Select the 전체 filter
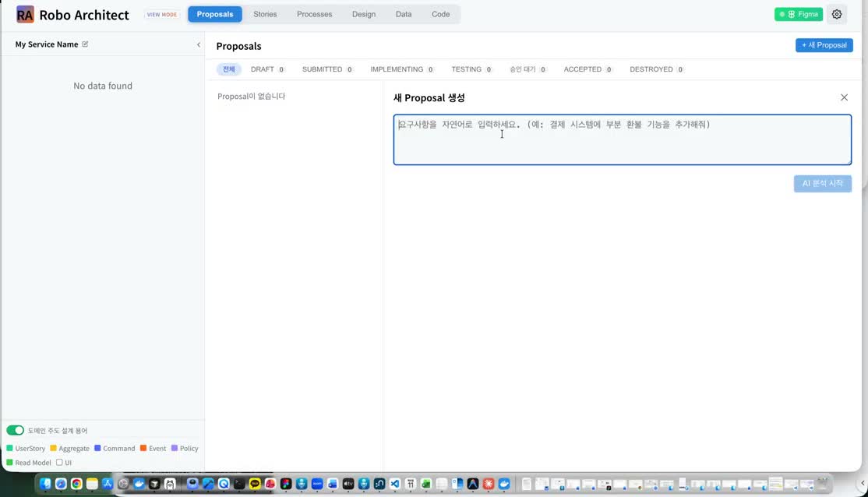868x497 pixels. [228, 69]
